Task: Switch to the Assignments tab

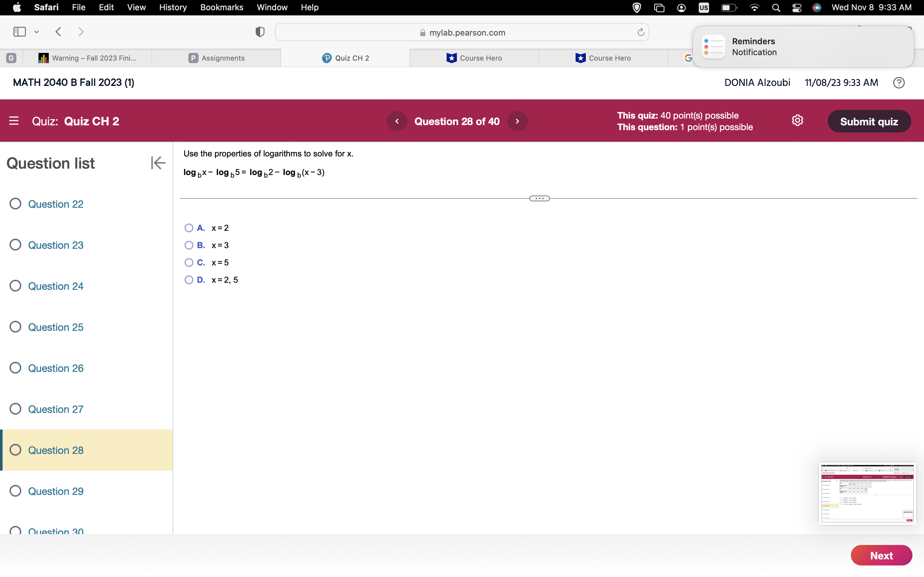Action: click(x=217, y=58)
